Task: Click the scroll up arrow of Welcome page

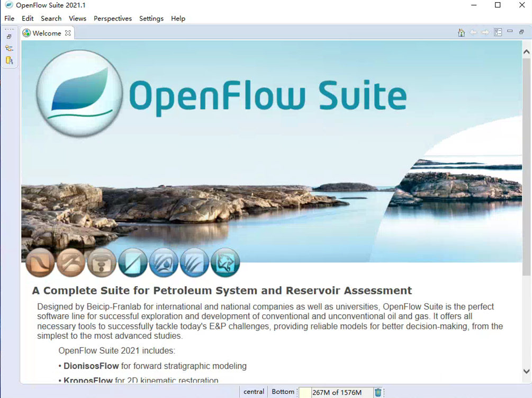Action: point(526,52)
